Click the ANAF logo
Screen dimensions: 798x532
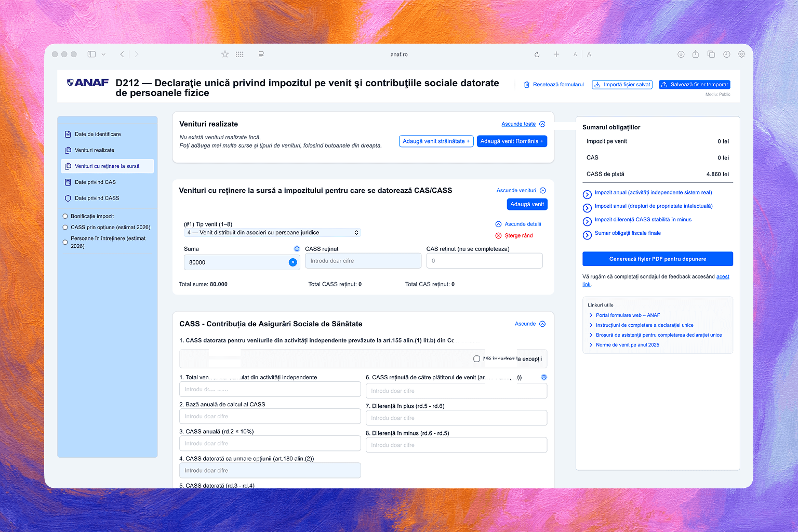87,82
